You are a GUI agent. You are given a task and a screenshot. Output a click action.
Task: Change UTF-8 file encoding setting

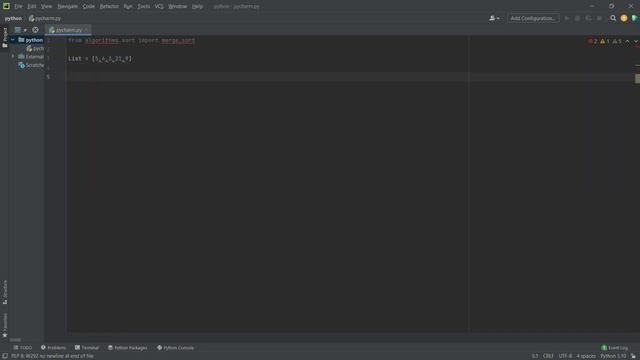pyautogui.click(x=565, y=356)
